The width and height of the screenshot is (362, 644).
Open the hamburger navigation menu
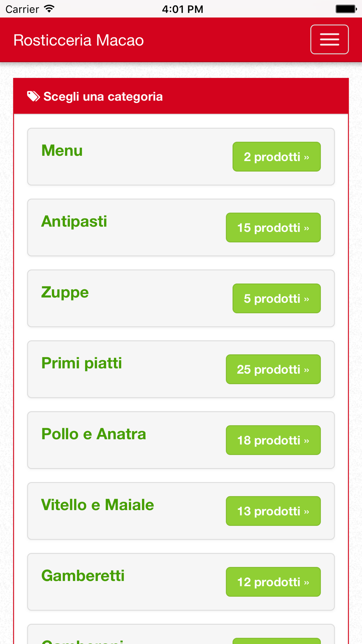329,39
